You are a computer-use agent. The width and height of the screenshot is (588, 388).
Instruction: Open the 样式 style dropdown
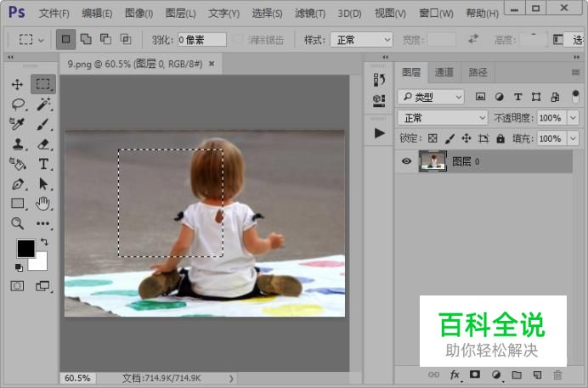361,40
